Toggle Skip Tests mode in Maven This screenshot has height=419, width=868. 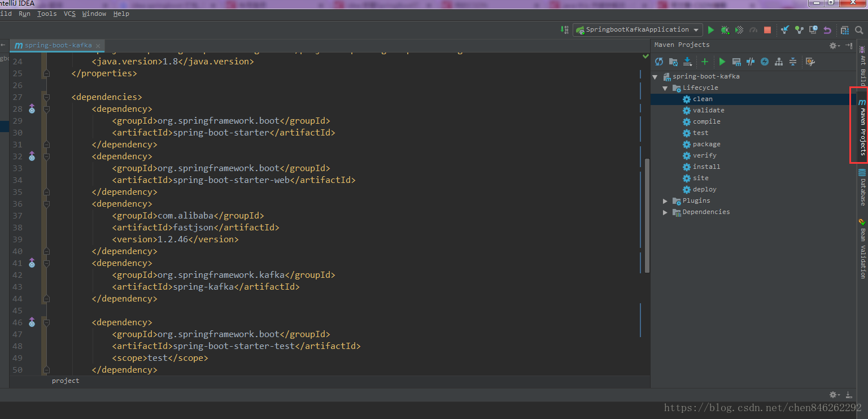point(765,62)
